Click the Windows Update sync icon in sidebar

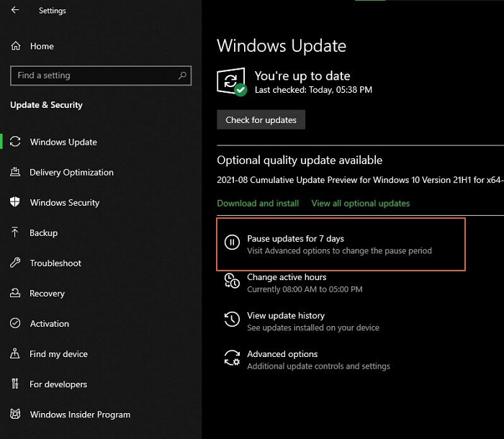[15, 142]
